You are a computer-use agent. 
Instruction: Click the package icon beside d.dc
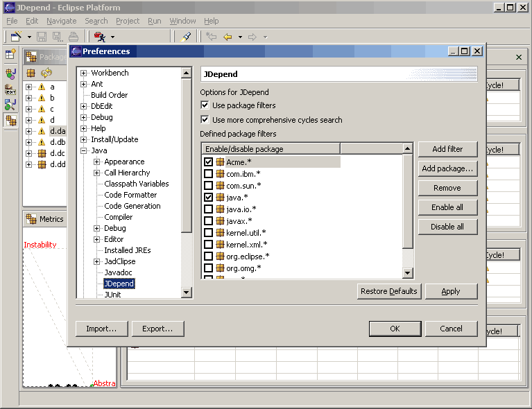42,153
